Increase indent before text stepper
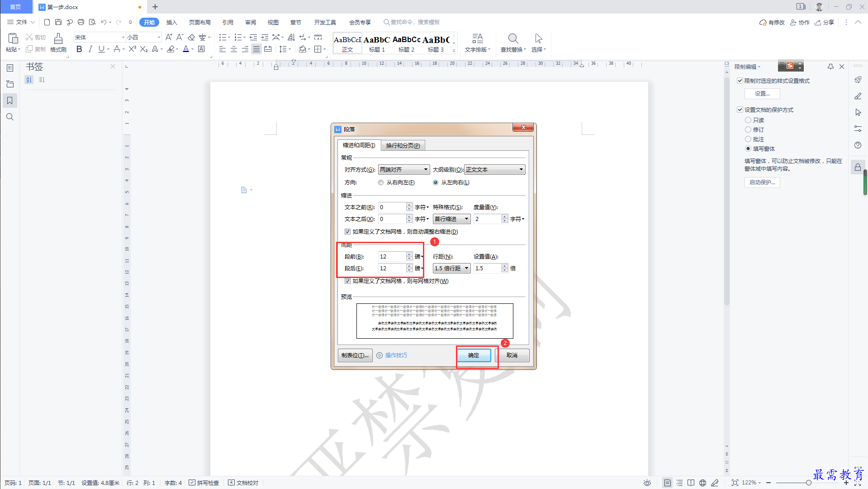The height and width of the screenshot is (489, 868). pos(409,205)
